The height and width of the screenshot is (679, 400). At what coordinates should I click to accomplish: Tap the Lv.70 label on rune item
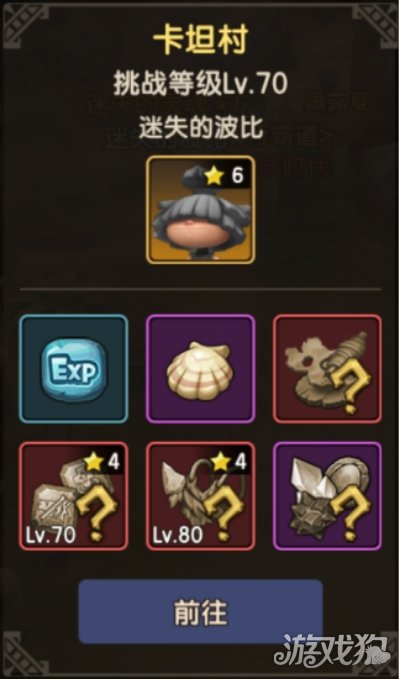[51, 536]
